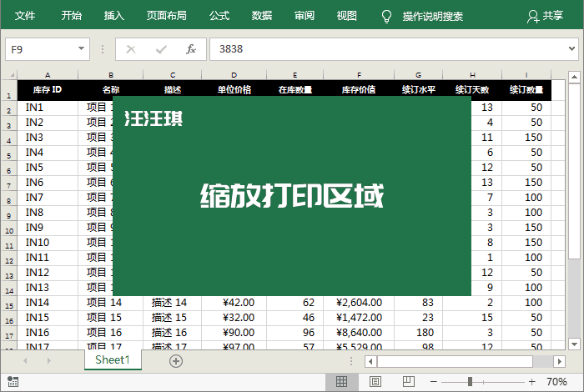Select cell IN8

click(48, 213)
